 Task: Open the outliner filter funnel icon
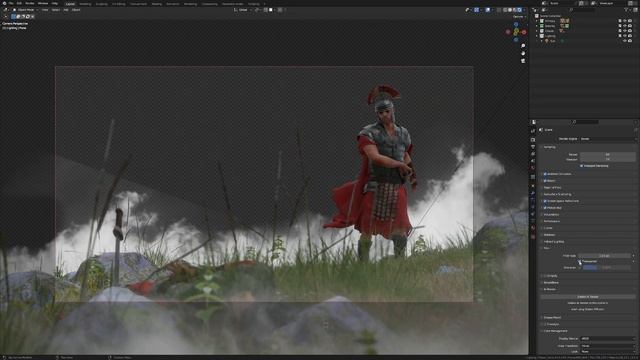pyautogui.click(x=627, y=10)
